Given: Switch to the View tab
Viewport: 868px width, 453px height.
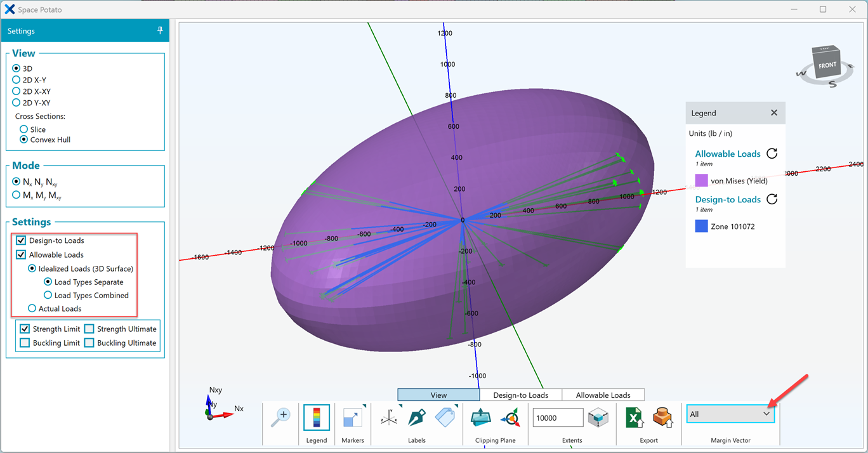Looking at the screenshot, I should [x=438, y=395].
